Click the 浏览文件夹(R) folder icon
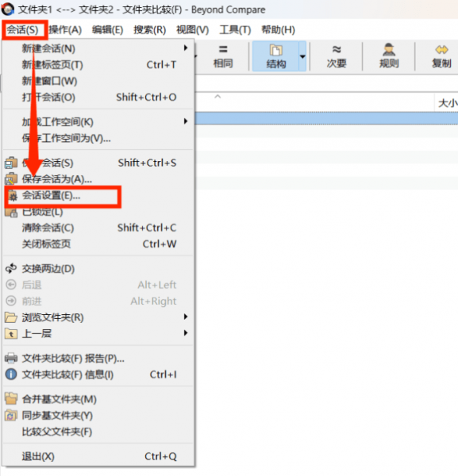Image resolution: width=458 pixels, height=476 pixels. click(11, 317)
